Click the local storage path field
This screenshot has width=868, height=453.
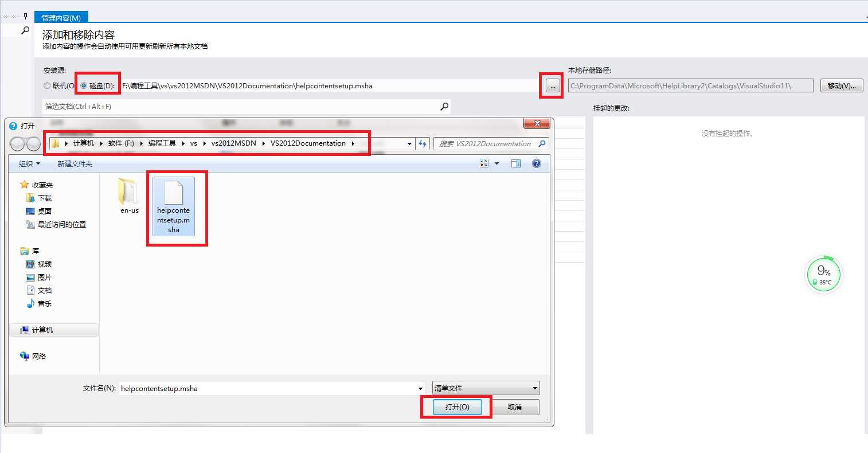tap(690, 86)
